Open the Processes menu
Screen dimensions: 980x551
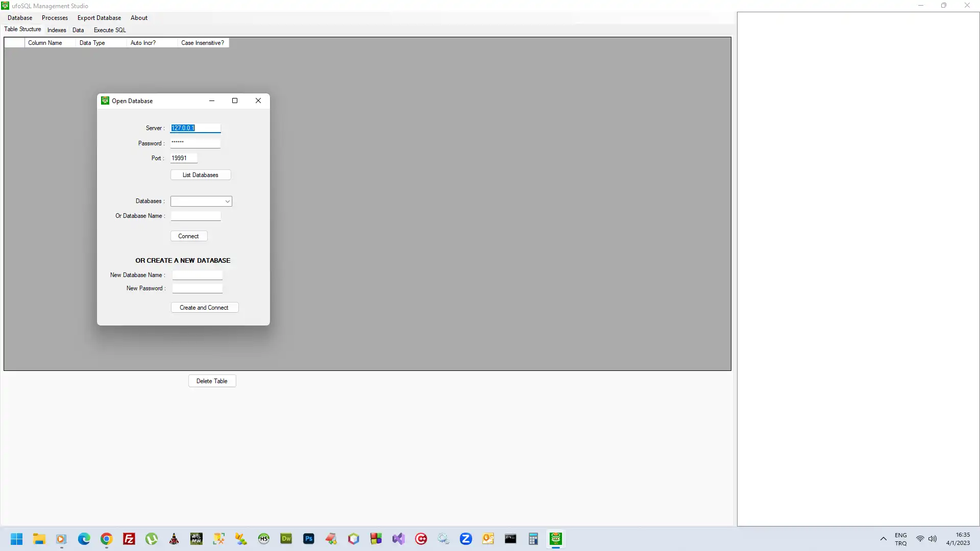[55, 17]
